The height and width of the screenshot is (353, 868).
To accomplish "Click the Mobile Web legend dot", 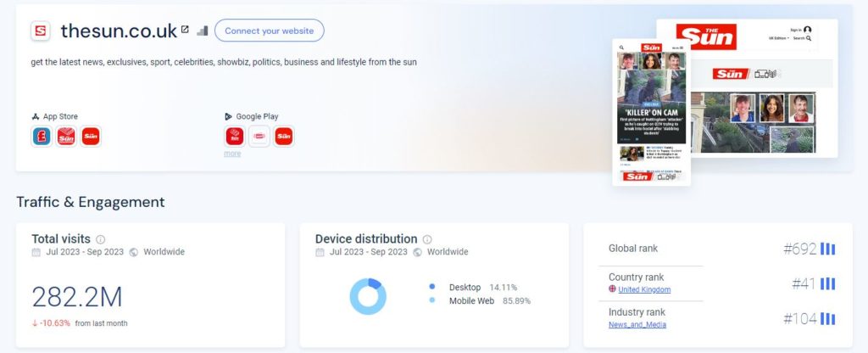I will (x=431, y=300).
